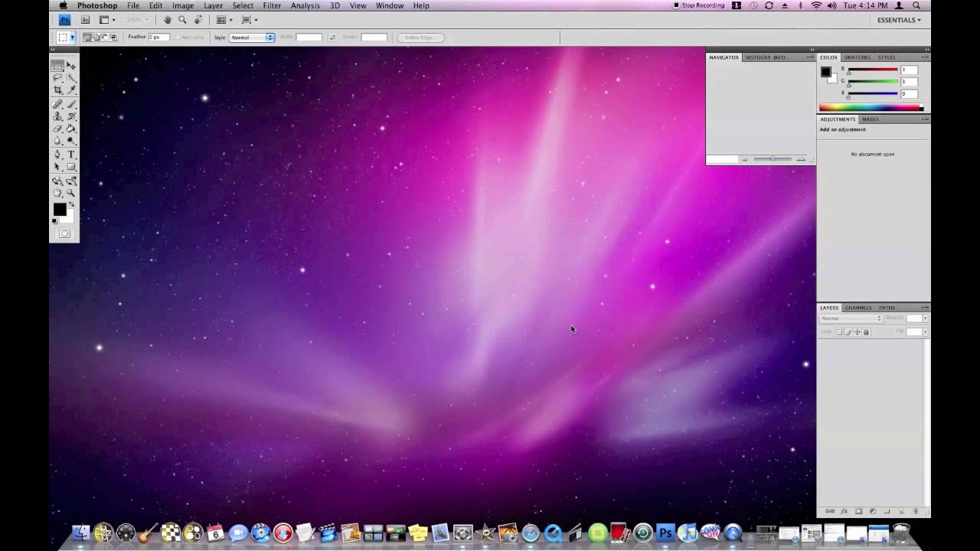Adjust the Navigator zoom slider
This screenshot has height=551, width=980.
click(773, 159)
